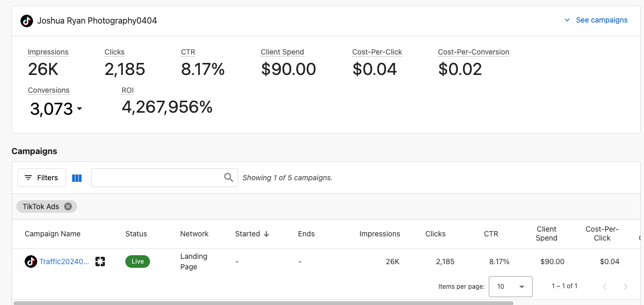
Task: Click the next page arrow in pagination
Action: point(625,286)
